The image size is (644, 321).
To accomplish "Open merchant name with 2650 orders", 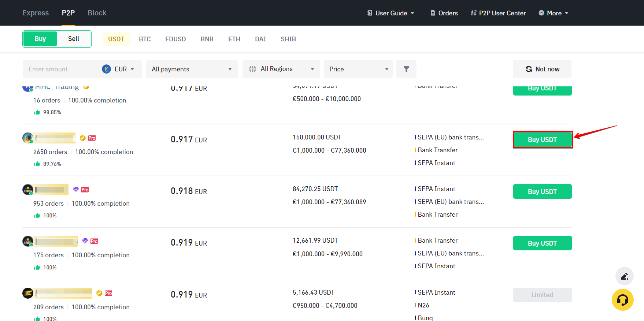I will click(55, 138).
